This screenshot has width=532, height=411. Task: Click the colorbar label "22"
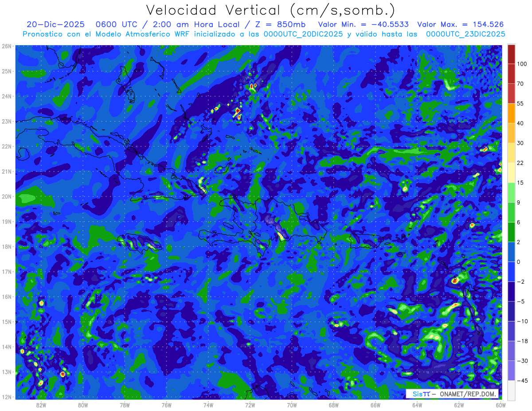click(x=520, y=163)
